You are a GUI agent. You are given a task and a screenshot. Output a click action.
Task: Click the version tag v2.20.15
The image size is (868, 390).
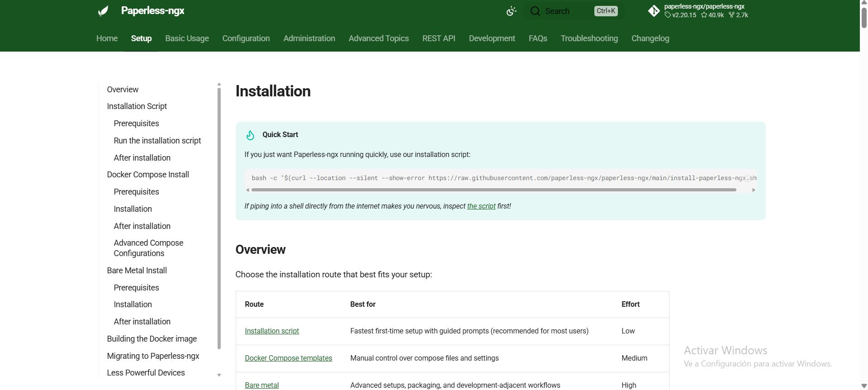click(680, 15)
